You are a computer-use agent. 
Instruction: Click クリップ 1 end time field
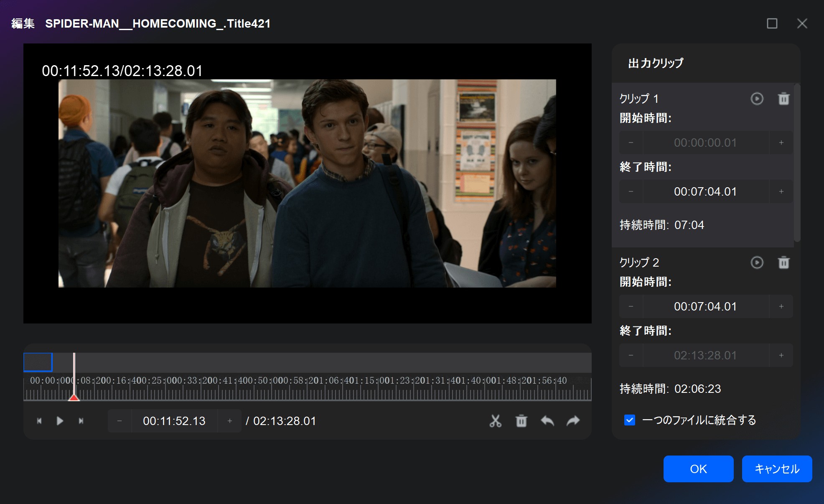706,191
